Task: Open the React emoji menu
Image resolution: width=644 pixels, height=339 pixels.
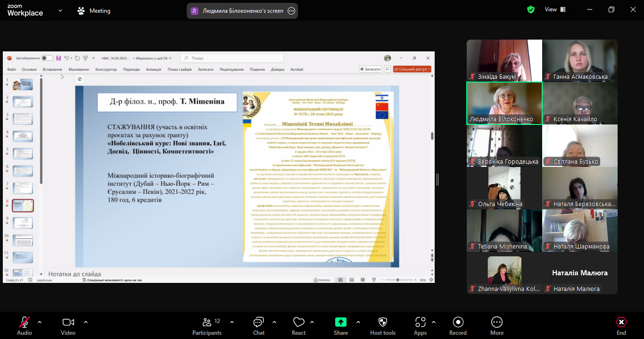Action: click(x=298, y=322)
